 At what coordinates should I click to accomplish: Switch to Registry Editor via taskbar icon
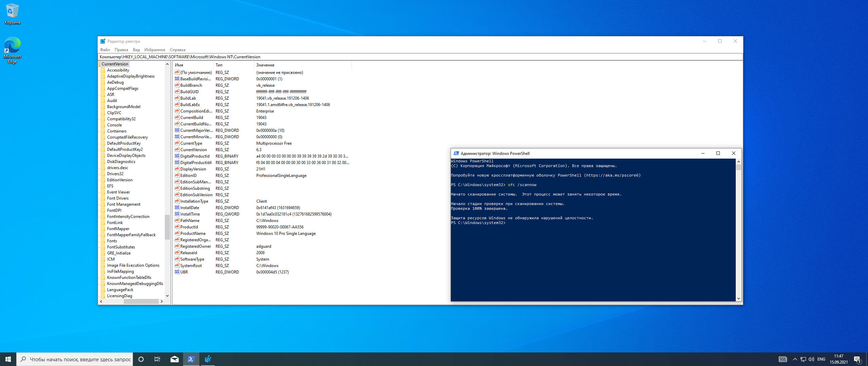(x=208, y=359)
